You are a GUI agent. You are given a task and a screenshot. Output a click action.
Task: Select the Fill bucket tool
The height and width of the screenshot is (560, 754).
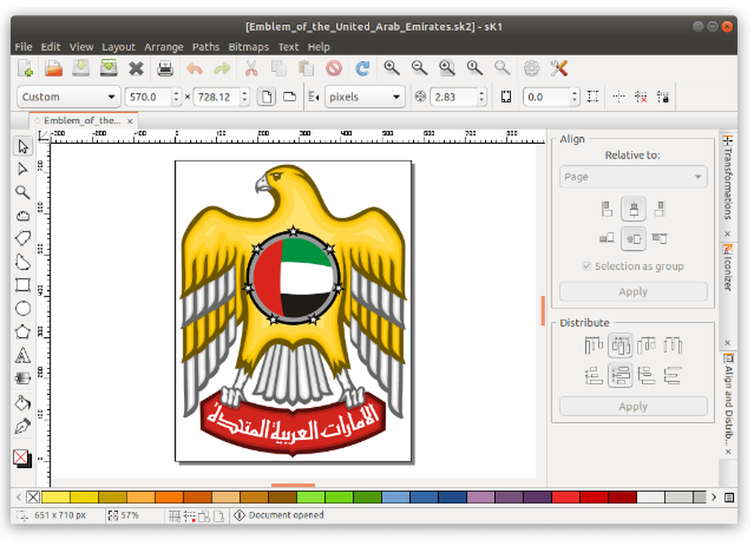[23, 402]
